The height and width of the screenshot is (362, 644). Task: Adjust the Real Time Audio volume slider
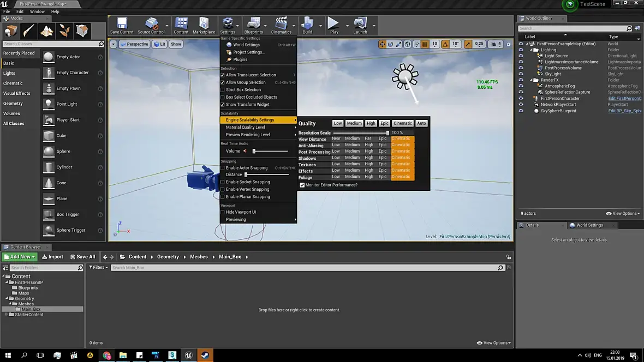[270, 151]
